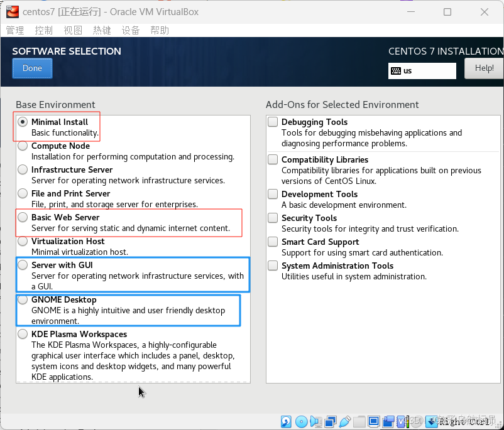The width and height of the screenshot is (504, 430).
Task: Choose the Infrastructure Server environment
Action: 23,169
